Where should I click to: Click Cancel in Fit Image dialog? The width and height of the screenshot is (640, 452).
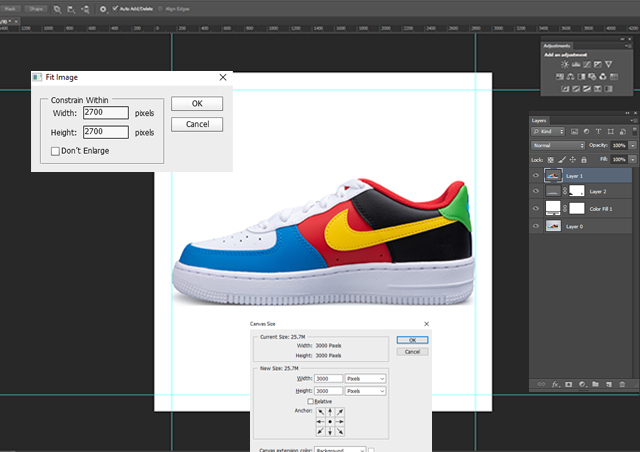197,124
